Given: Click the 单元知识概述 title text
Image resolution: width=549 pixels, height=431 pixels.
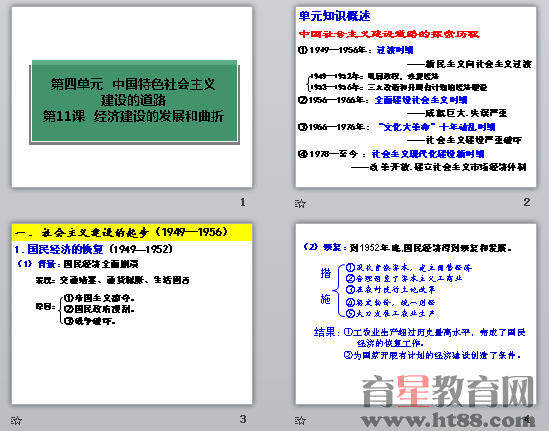Looking at the screenshot, I should pyautogui.click(x=334, y=16).
